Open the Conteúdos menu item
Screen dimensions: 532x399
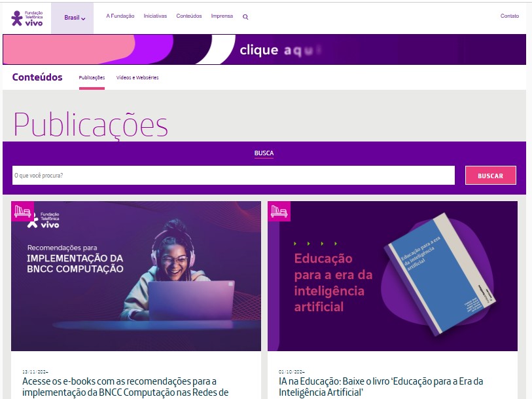click(x=189, y=16)
